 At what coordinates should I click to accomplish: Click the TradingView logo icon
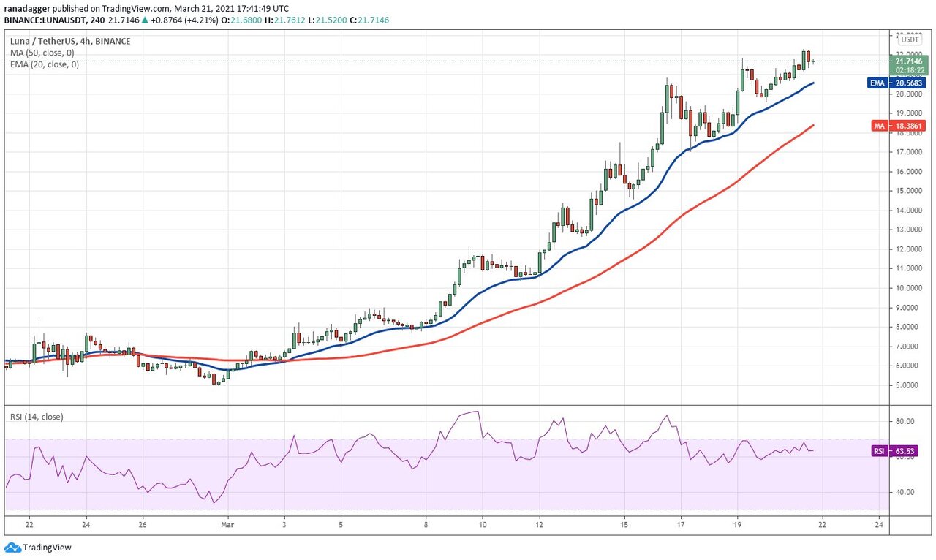[12, 547]
